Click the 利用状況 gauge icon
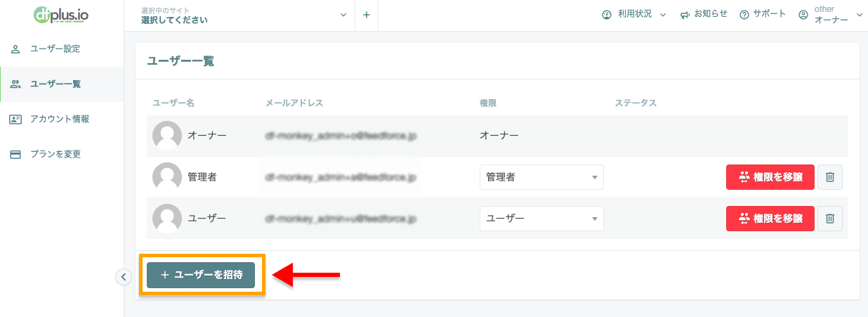 (x=607, y=15)
